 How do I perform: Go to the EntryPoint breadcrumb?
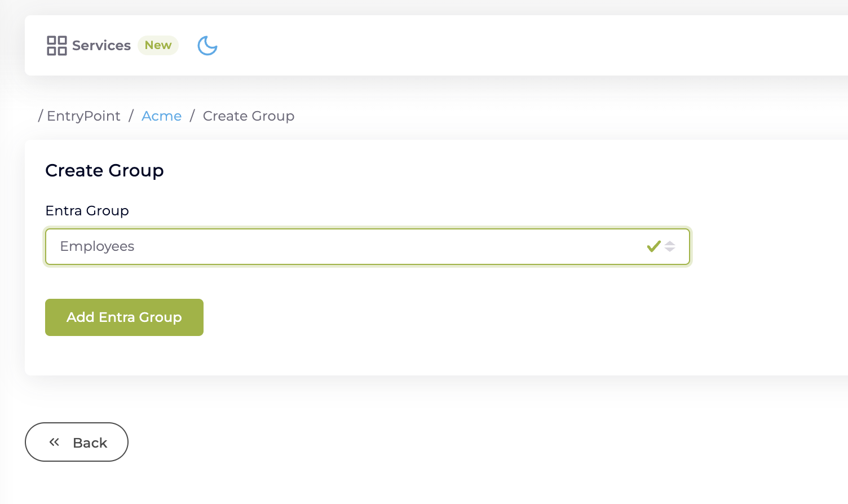(83, 116)
